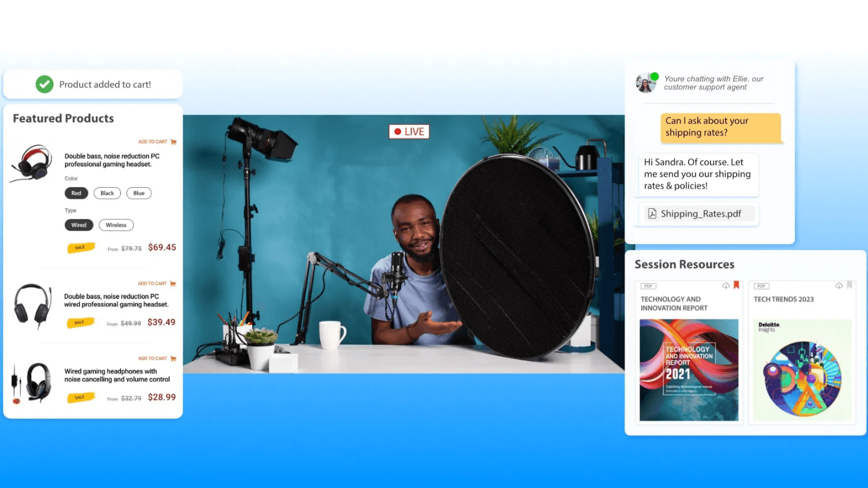Click Ellie's support agent avatar

click(x=646, y=83)
